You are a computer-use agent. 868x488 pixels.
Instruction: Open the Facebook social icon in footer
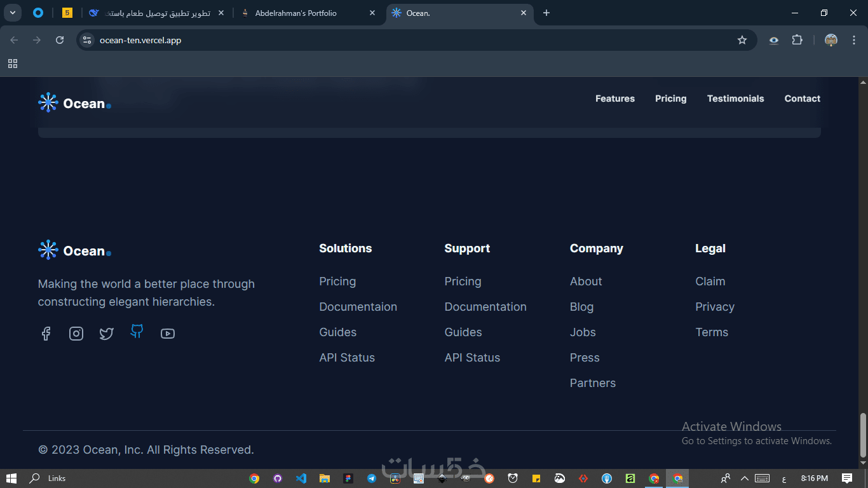tap(46, 334)
